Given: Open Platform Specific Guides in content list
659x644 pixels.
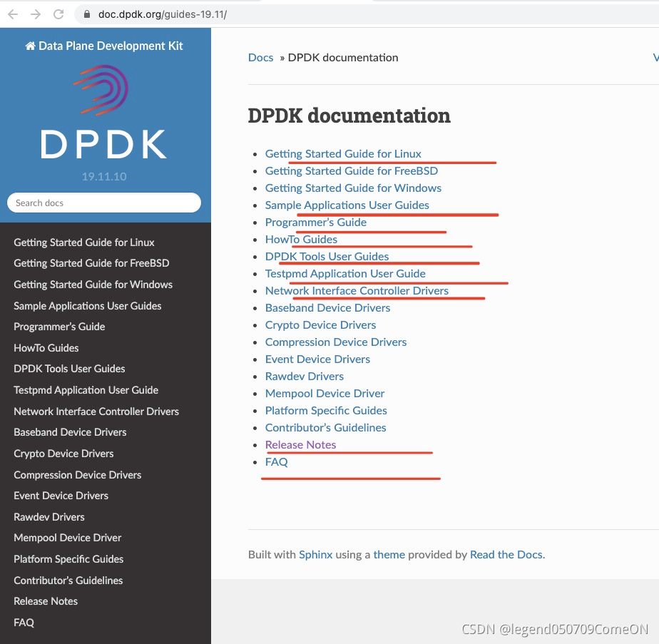Looking at the screenshot, I should (326, 411).
